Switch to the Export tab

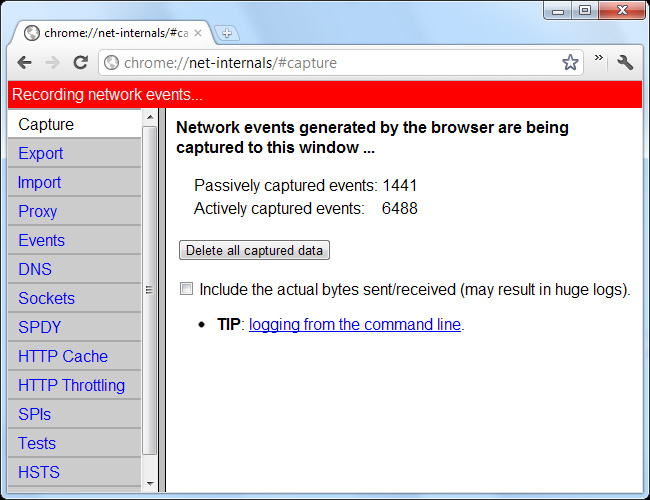[41, 153]
